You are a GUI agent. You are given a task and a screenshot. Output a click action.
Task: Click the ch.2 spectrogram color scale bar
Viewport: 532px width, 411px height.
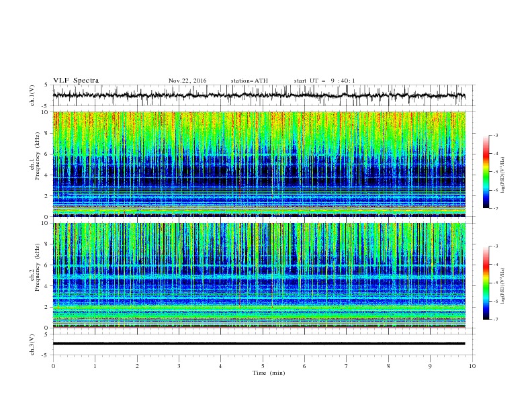[486, 283]
